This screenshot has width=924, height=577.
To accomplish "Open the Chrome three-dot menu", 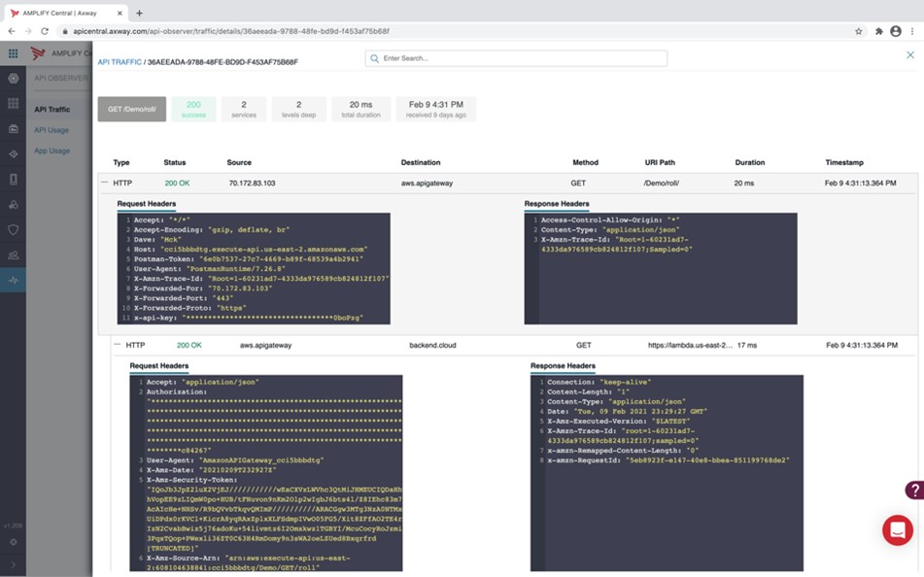I will [912, 31].
